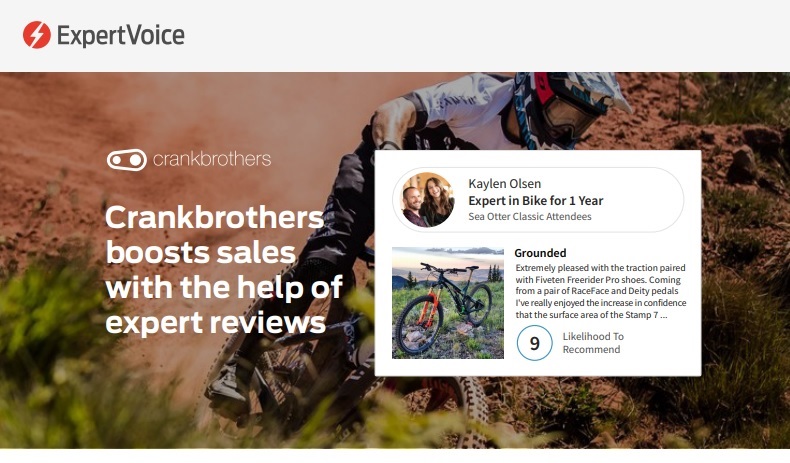Click the 'expert reviews' line of headline
The image size is (790, 463).
pyautogui.click(x=216, y=322)
